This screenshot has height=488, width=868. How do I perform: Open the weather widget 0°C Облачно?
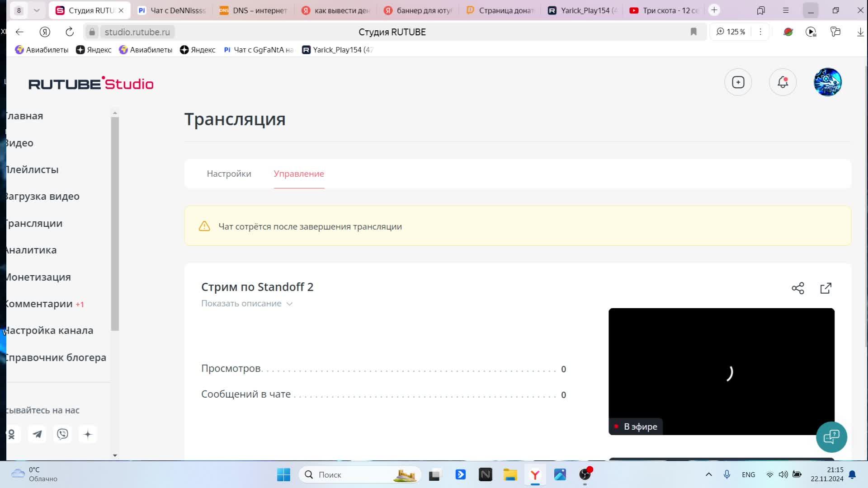click(34, 474)
